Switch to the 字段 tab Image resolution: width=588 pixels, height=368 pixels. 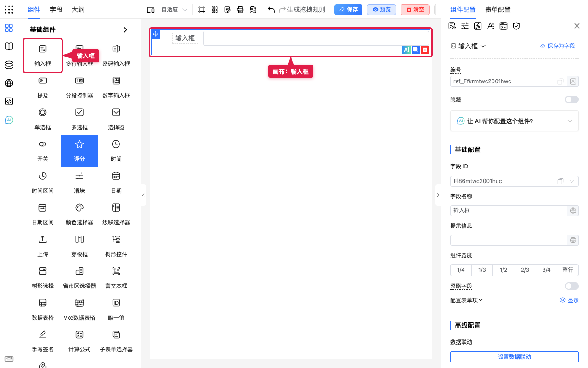(56, 10)
